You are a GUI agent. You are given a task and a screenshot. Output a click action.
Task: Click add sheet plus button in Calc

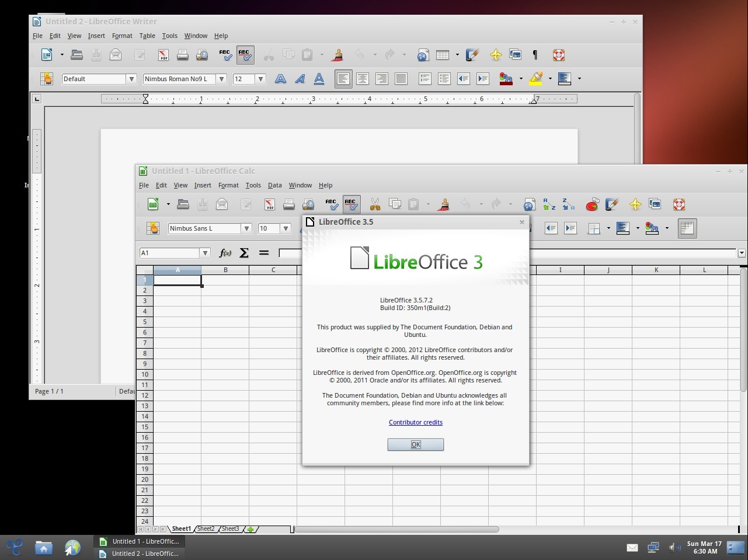(x=251, y=529)
